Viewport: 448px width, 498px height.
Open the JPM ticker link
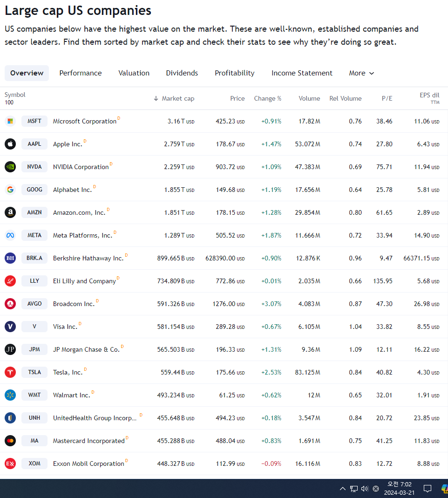point(34,349)
